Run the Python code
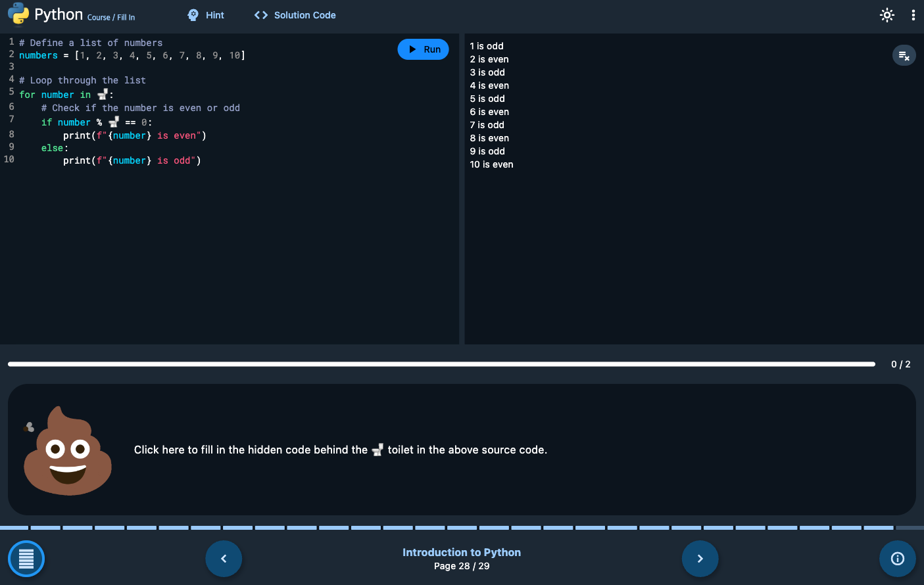Image resolution: width=924 pixels, height=585 pixels. tap(423, 49)
